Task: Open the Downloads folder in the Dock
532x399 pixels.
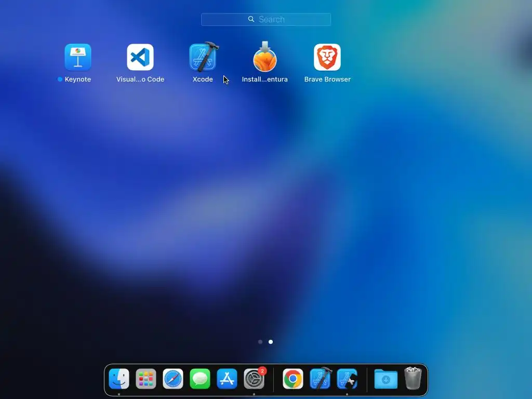Action: click(386, 379)
